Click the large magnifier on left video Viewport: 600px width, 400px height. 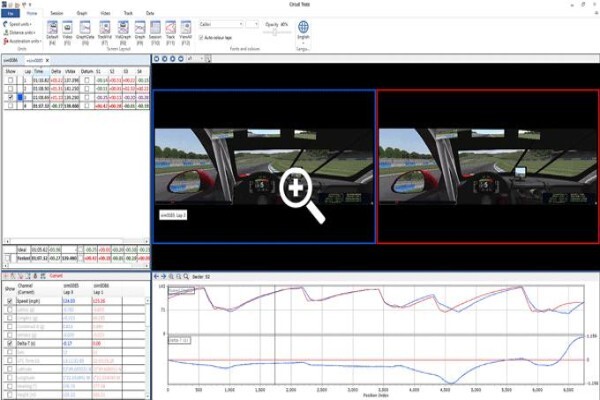tap(302, 195)
